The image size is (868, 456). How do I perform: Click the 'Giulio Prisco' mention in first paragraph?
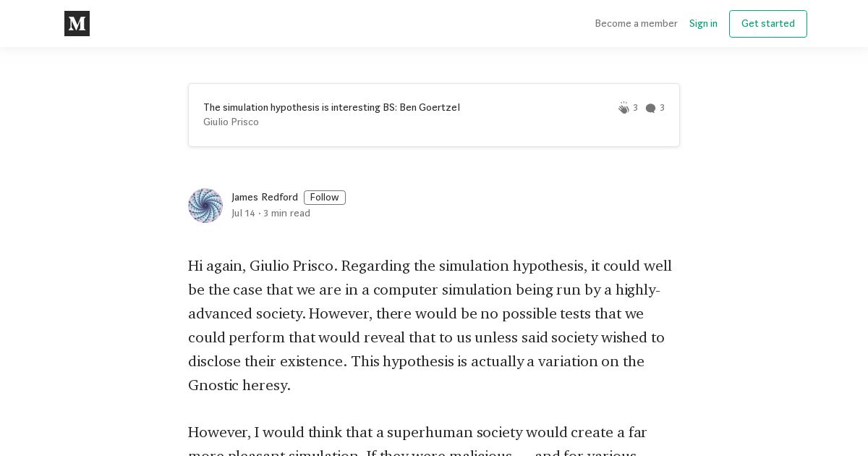293,266
